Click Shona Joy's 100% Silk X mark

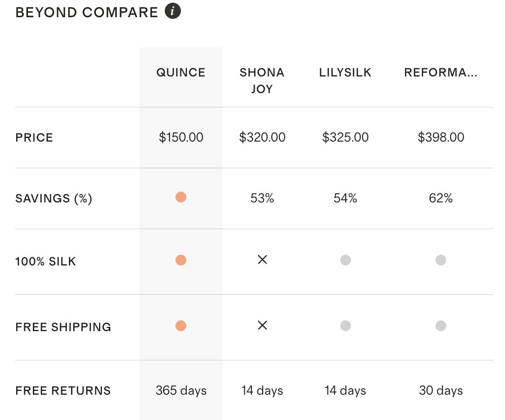tap(262, 260)
